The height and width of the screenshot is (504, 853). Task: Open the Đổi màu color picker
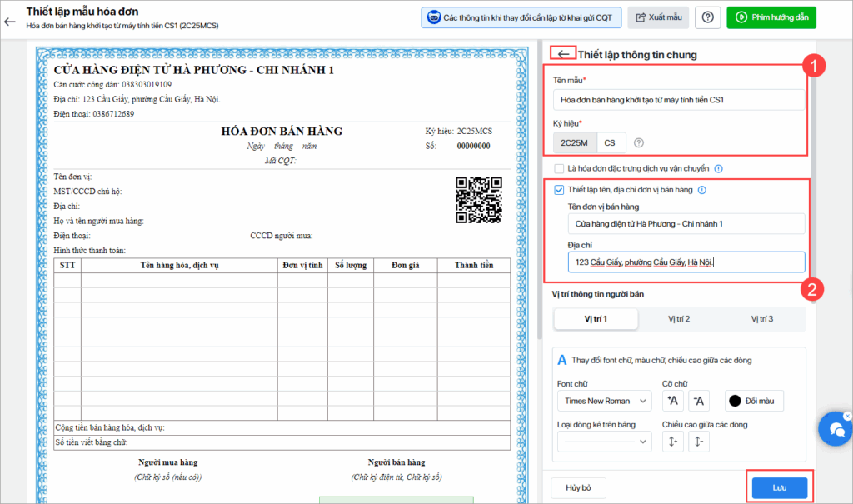point(754,401)
